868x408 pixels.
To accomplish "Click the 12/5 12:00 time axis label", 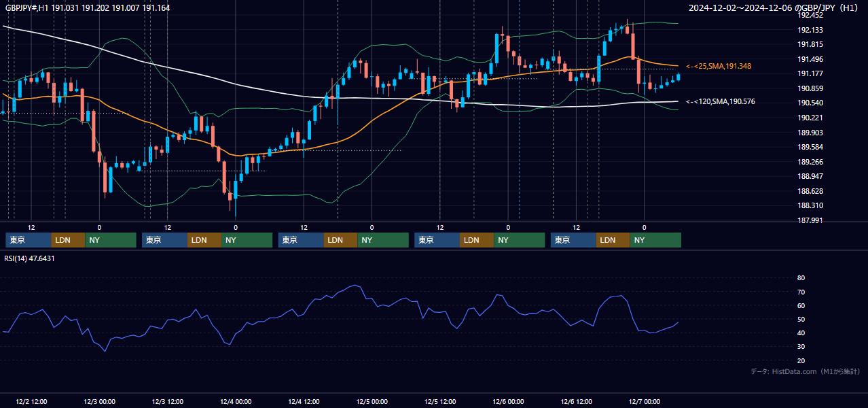I will pyautogui.click(x=440, y=402).
